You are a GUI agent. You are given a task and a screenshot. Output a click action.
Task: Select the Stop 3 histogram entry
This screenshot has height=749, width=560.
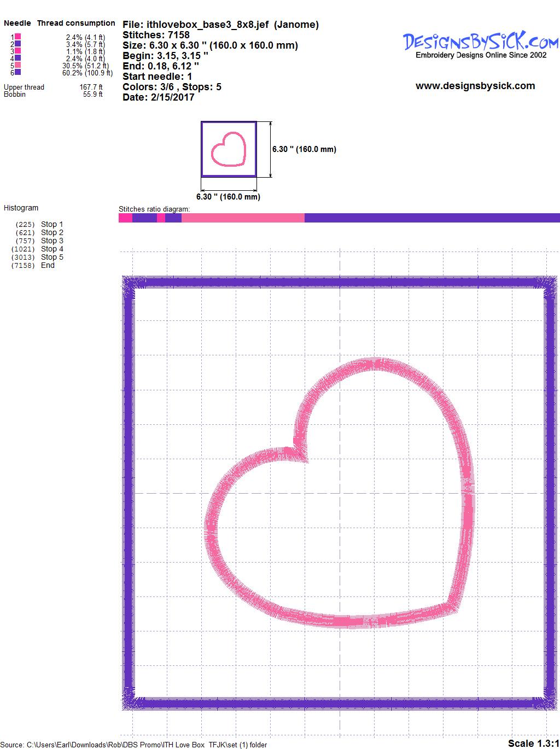[52, 241]
